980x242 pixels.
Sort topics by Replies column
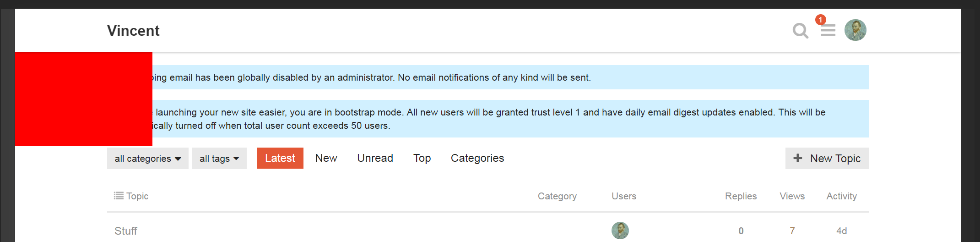click(741, 196)
